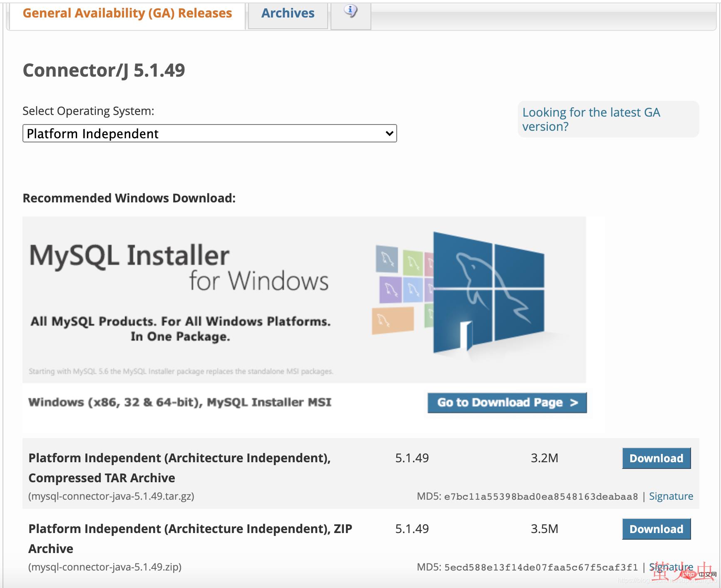Viewport: 721px width, 588px height.
Task: Download the ZIP Archive package
Action: [x=656, y=529]
